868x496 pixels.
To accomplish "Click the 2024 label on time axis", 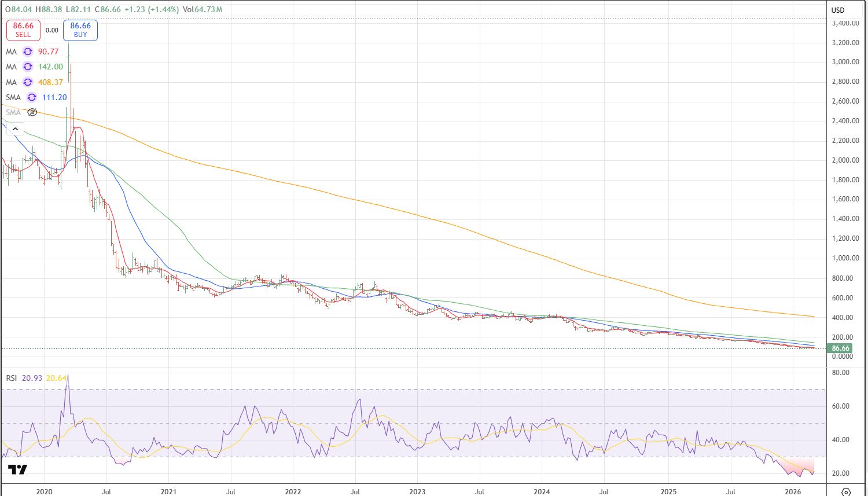I will tap(542, 491).
